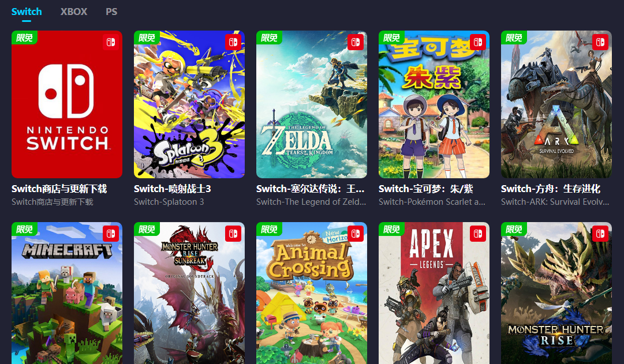Click Switch platform icon on Splatoon 3 cover

(x=233, y=42)
